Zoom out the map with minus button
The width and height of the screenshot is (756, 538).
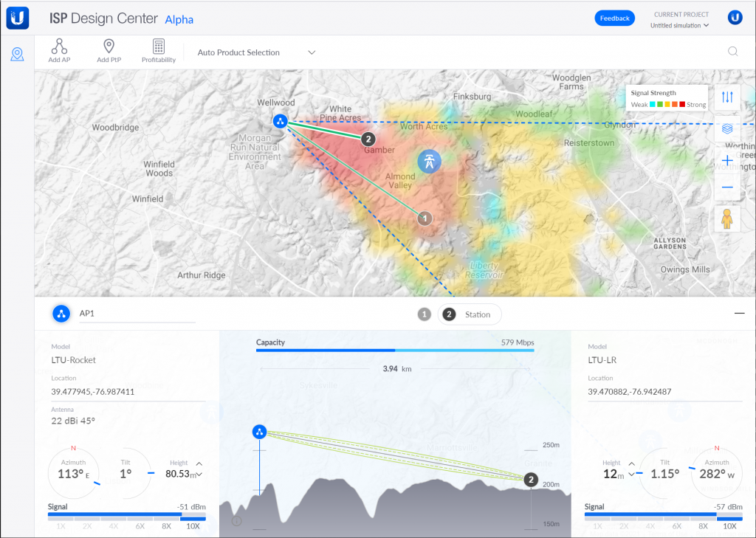[x=727, y=187]
